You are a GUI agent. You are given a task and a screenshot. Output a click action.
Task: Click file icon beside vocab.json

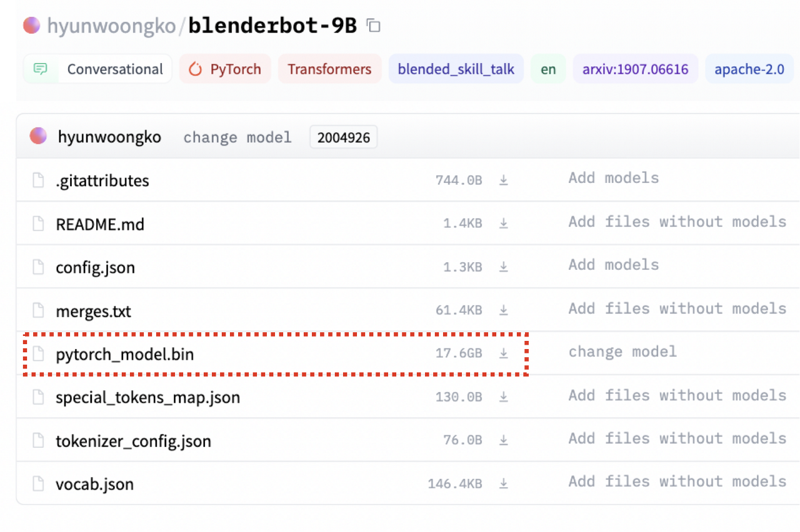pos(39,484)
